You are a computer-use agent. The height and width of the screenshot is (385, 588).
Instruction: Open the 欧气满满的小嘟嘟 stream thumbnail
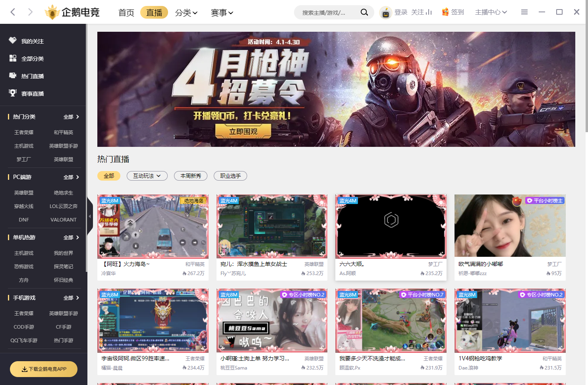(x=510, y=227)
